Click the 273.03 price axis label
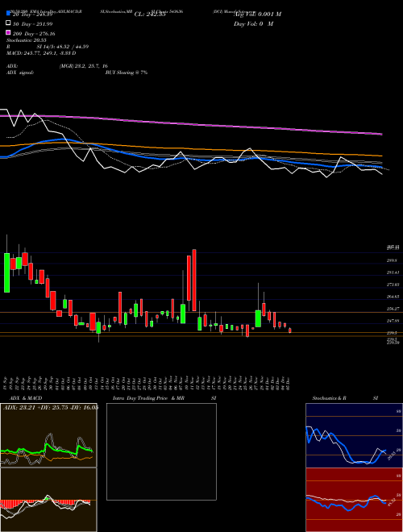The width and height of the screenshot is (403, 532). (x=393, y=285)
